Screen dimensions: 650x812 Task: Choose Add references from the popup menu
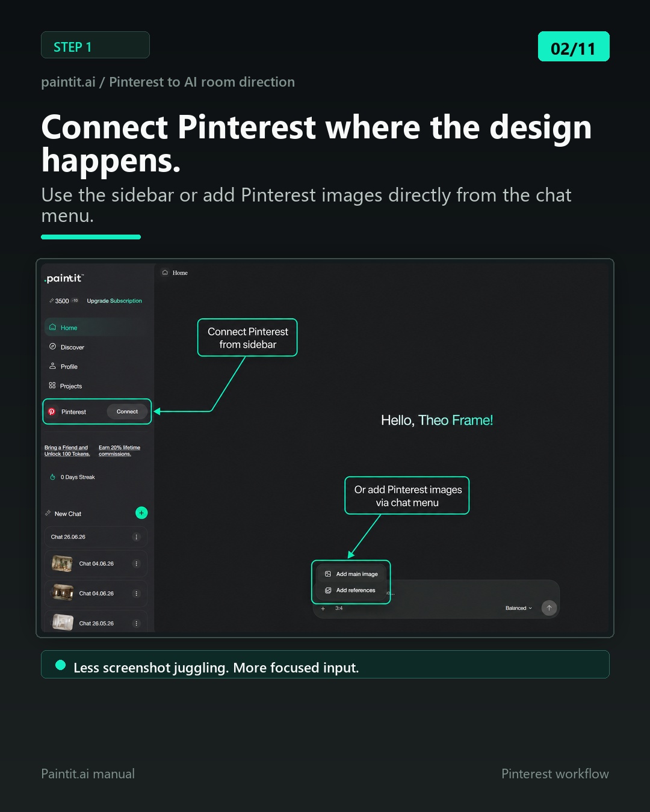351,590
